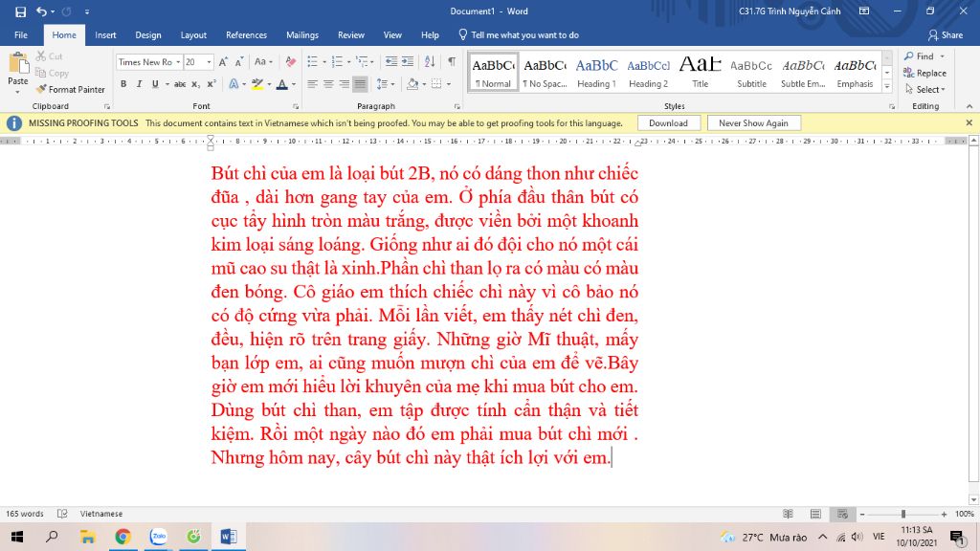Click the Tell me what you want search box
This screenshot has height=551, width=980.
[519, 35]
